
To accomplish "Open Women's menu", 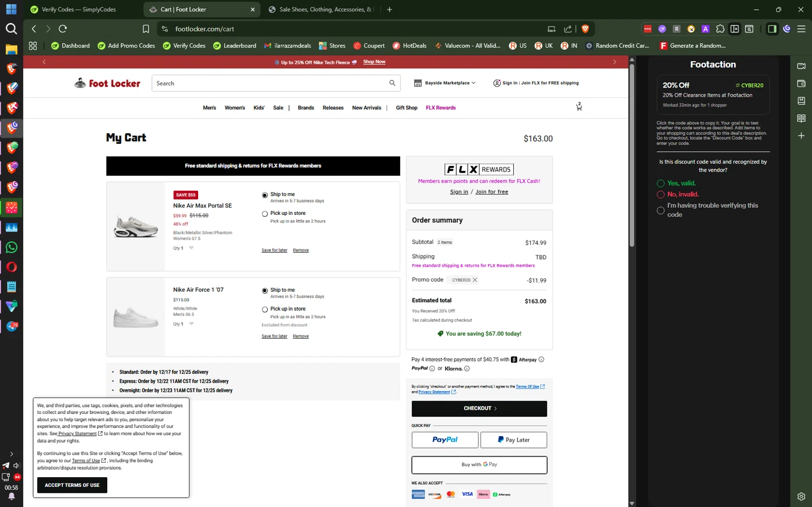I will tap(234, 108).
